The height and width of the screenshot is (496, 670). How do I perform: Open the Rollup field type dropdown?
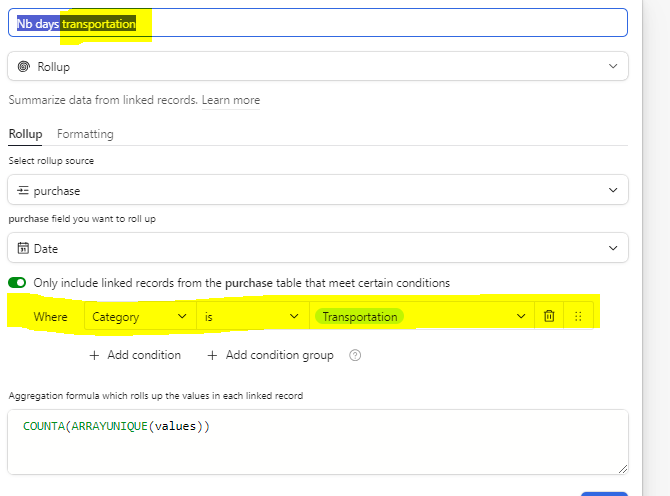point(317,66)
